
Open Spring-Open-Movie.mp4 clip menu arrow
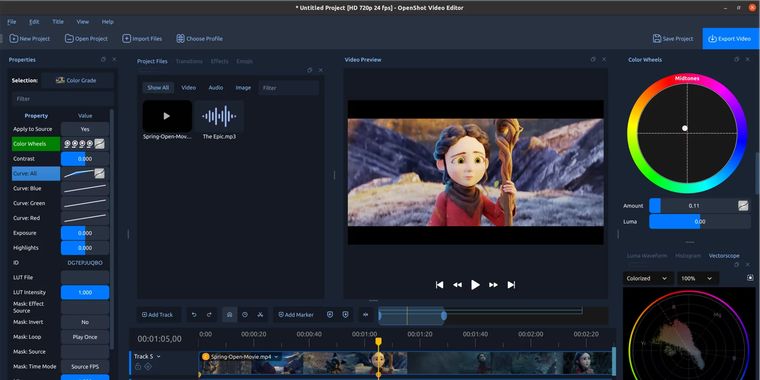tap(276, 357)
